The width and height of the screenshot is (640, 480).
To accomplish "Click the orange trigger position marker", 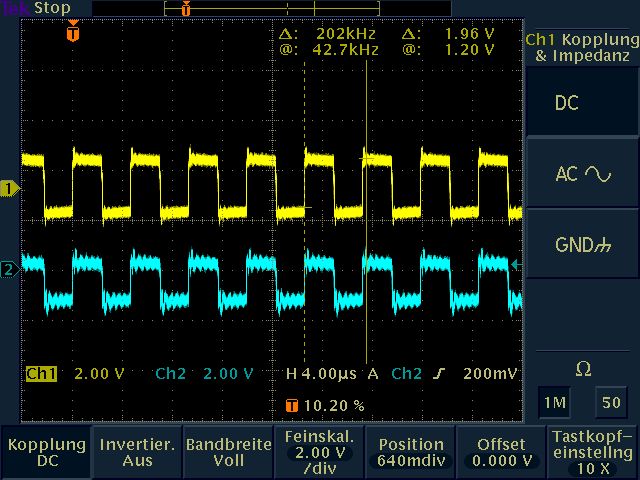I will click(x=72, y=33).
